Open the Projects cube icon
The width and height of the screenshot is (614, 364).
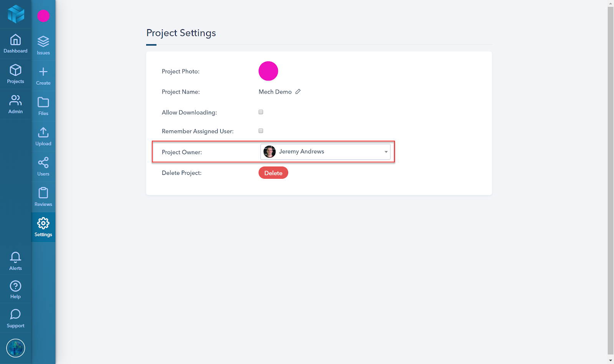click(15, 70)
